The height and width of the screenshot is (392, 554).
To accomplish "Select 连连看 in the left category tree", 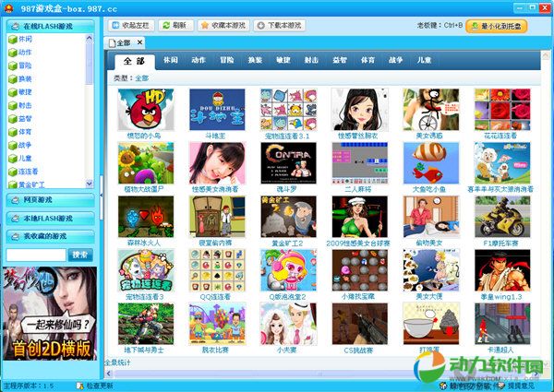I will point(30,172).
